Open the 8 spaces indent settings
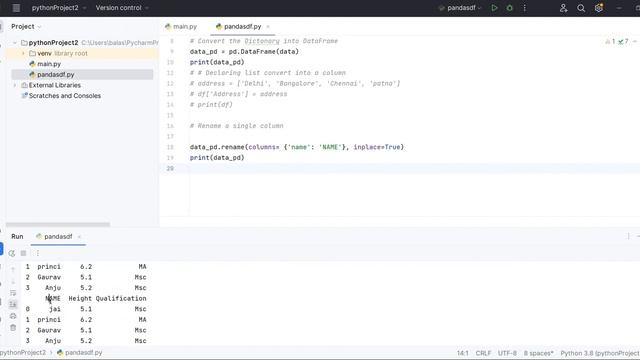 pyautogui.click(x=539, y=353)
